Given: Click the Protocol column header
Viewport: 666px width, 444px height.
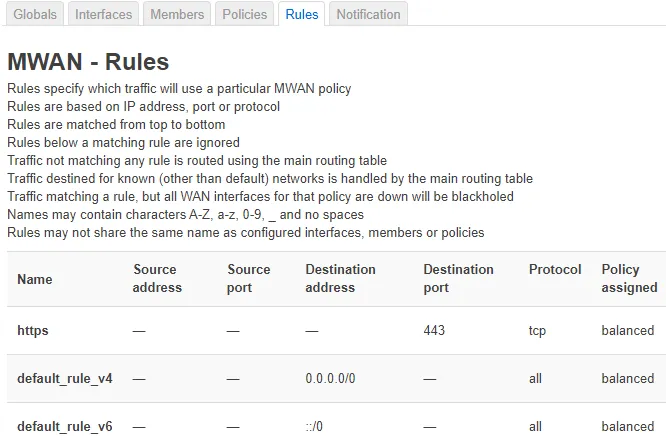Looking at the screenshot, I should click(555, 269).
